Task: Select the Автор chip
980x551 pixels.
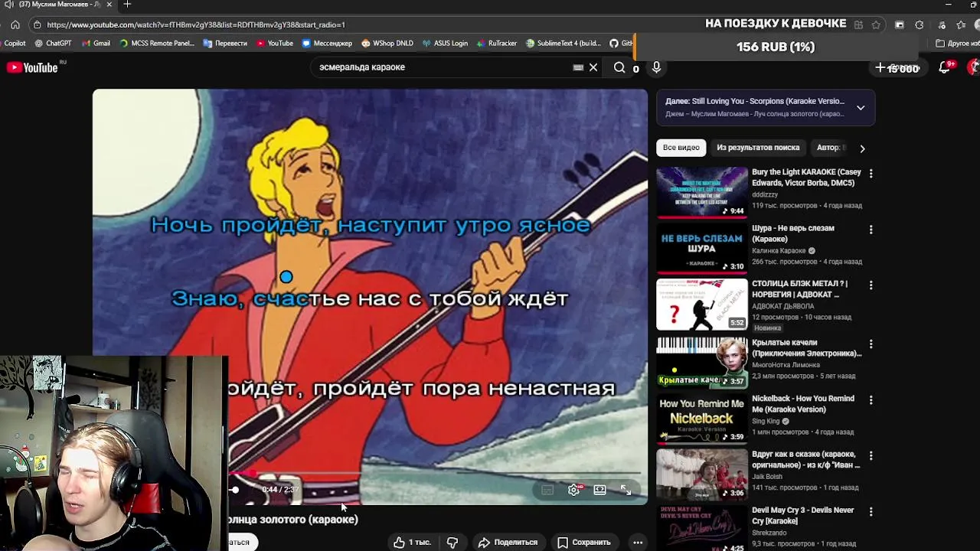Action: click(829, 148)
